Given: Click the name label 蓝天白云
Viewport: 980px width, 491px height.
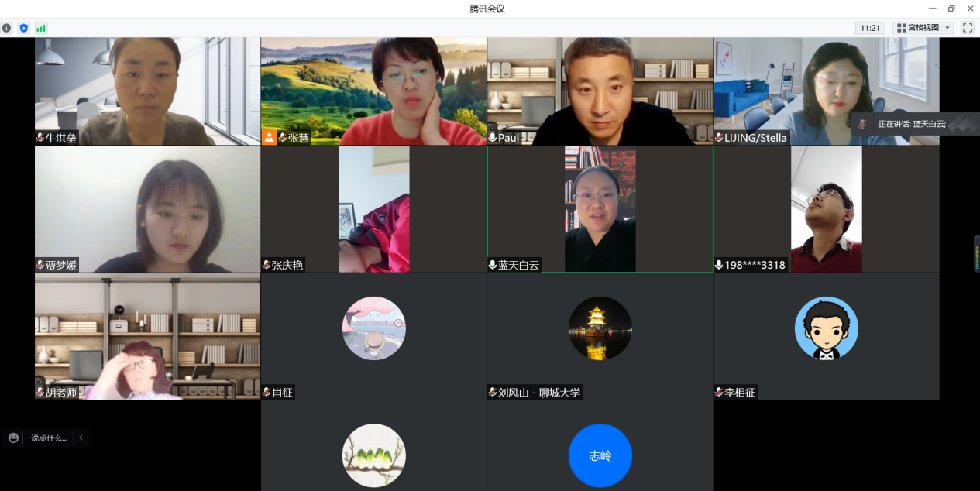Looking at the screenshot, I should tap(518, 265).
